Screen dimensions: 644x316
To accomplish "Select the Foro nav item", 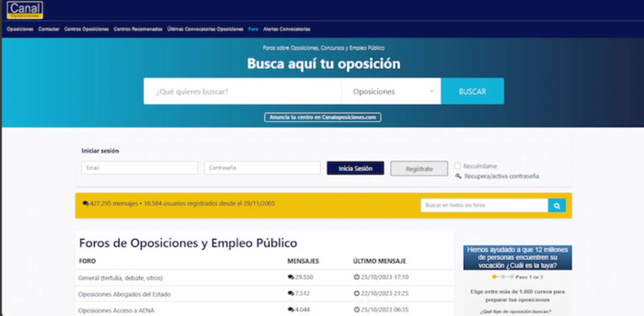I will pos(253,29).
